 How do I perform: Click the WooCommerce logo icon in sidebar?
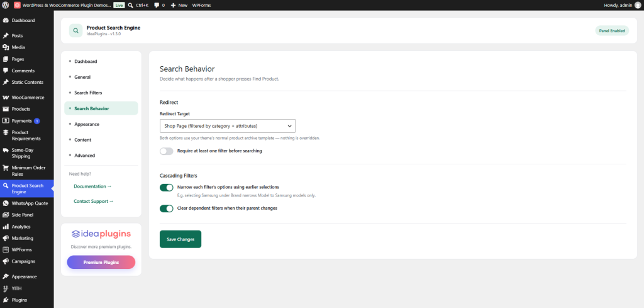(x=6, y=98)
